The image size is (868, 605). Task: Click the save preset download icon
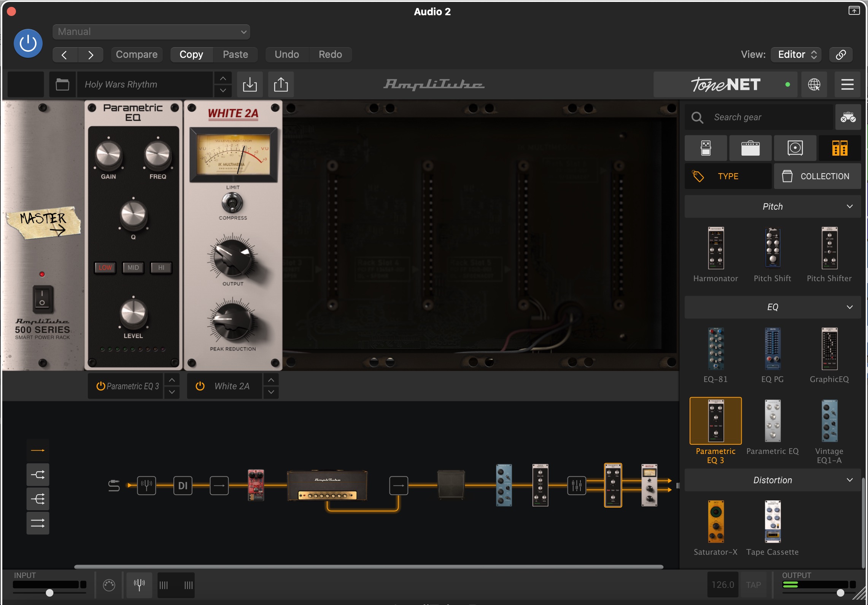pos(250,84)
